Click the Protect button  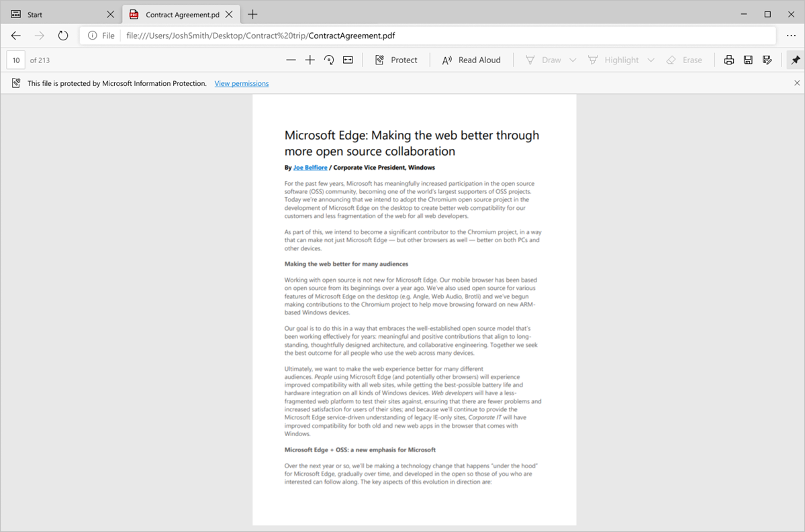click(396, 60)
